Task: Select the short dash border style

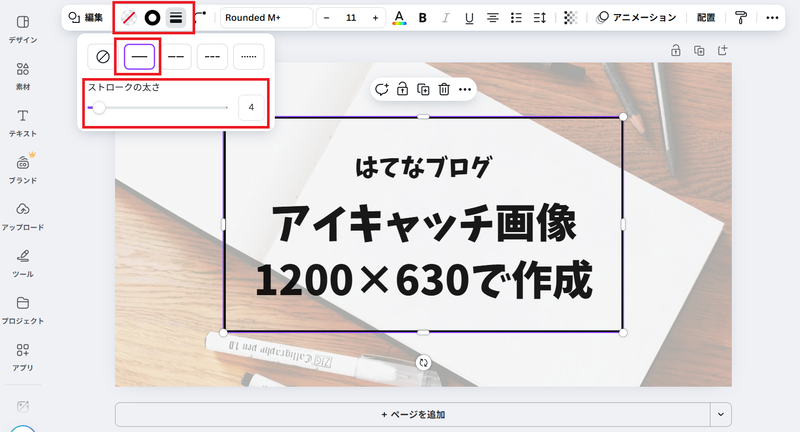Action: click(x=212, y=56)
